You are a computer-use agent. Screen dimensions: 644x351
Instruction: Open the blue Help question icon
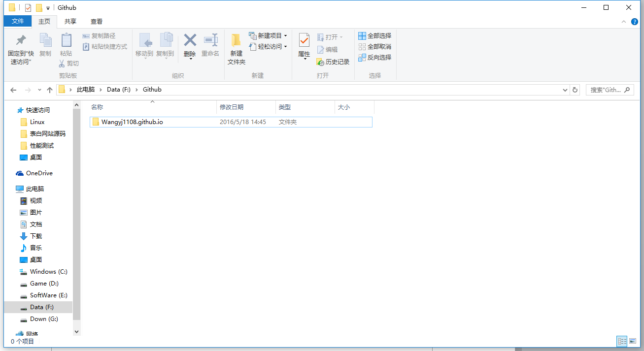click(635, 22)
